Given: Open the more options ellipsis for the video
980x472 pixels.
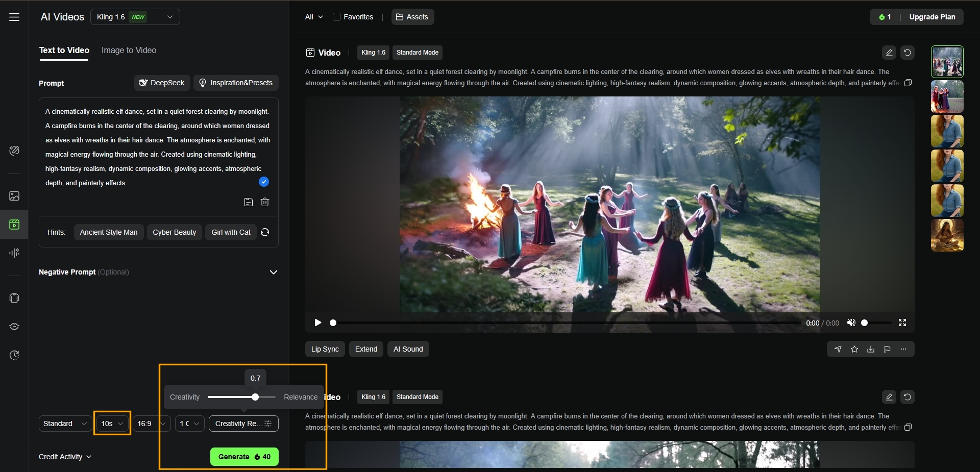Looking at the screenshot, I should coord(903,349).
